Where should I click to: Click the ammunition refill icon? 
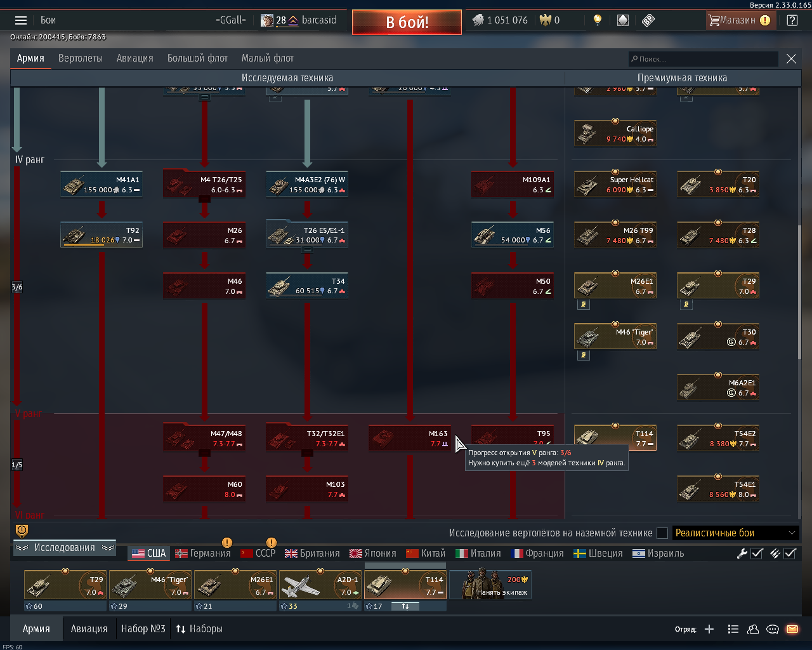[x=775, y=553]
